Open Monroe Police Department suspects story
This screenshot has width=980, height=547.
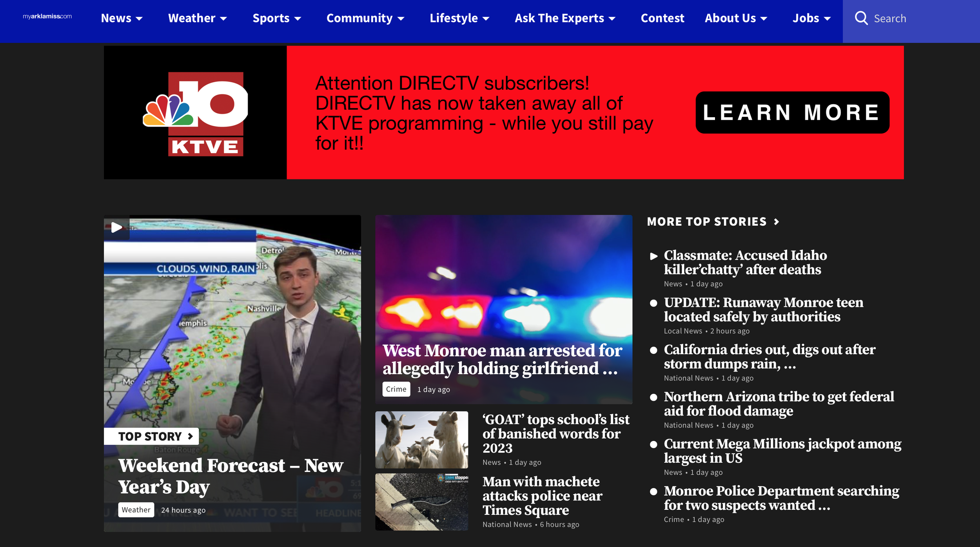coord(782,498)
